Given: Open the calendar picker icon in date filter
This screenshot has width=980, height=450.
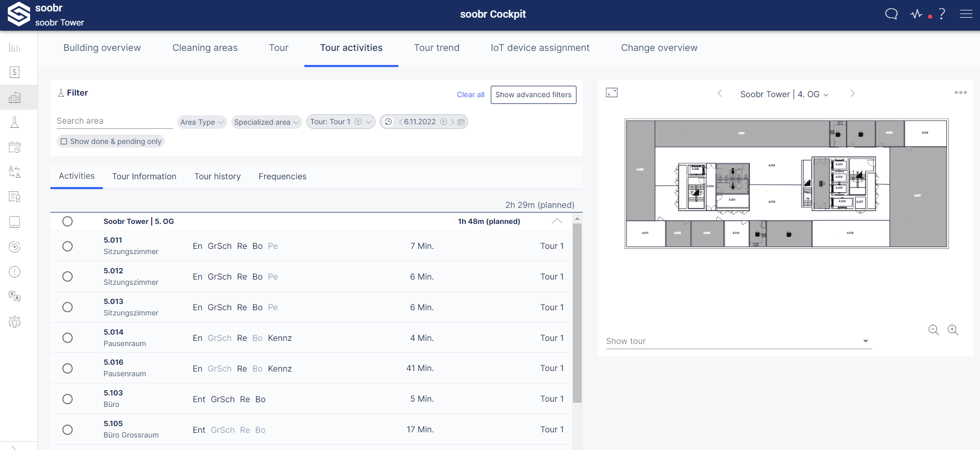Looking at the screenshot, I should coord(461,122).
